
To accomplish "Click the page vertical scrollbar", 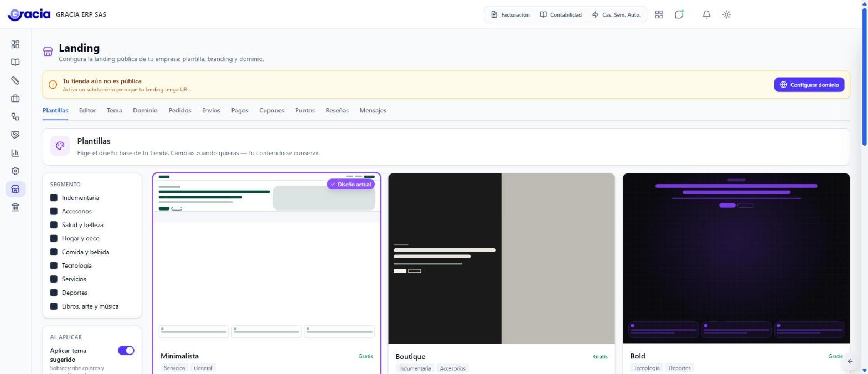I will [864, 76].
